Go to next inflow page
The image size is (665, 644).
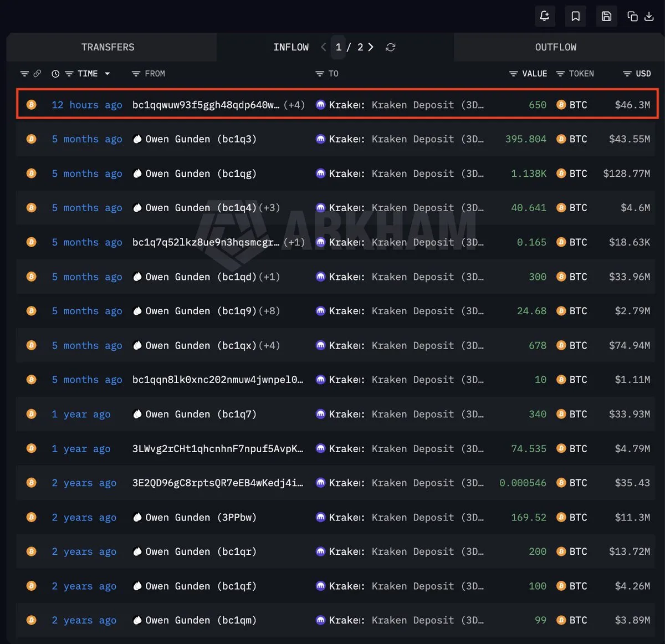click(x=371, y=47)
